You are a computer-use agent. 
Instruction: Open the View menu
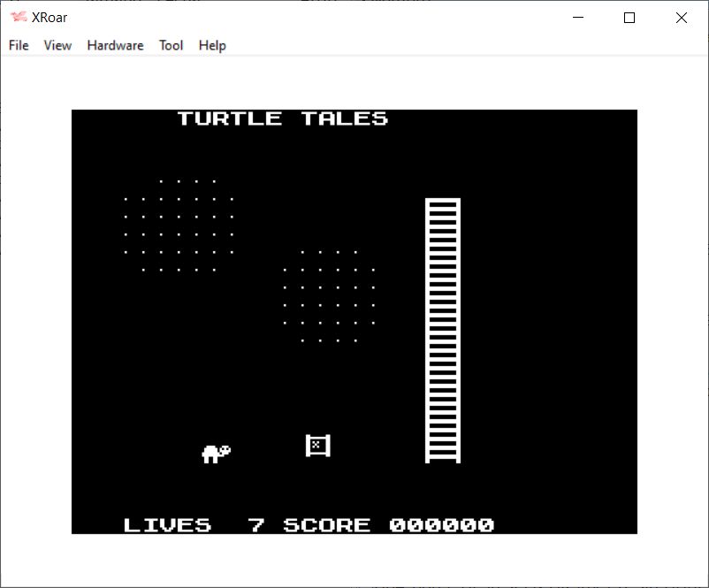(x=57, y=45)
